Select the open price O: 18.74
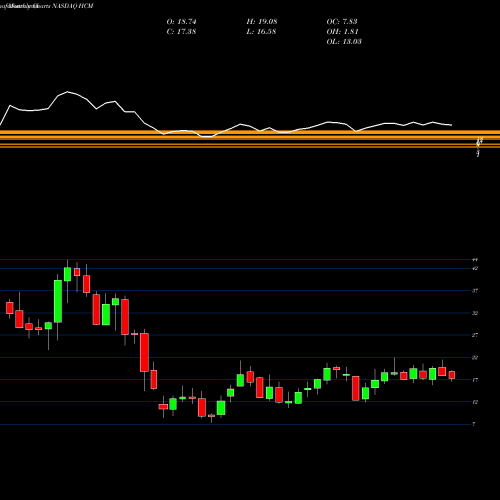The image size is (500, 500). point(182,22)
